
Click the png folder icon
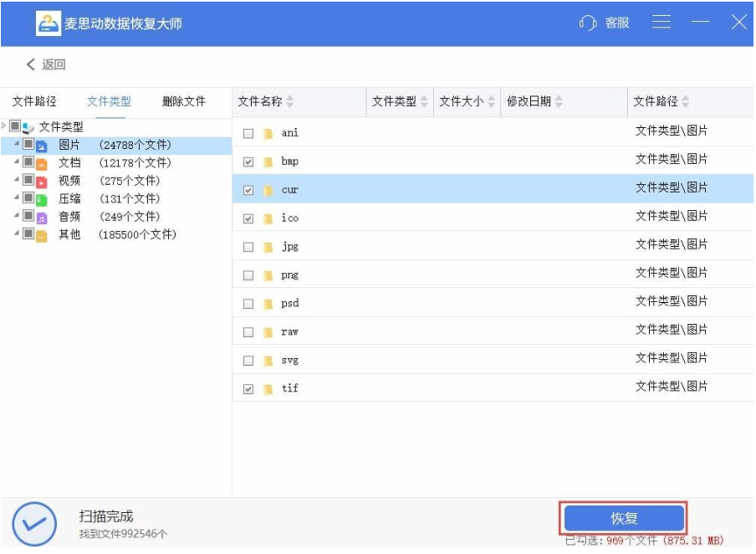click(x=268, y=275)
